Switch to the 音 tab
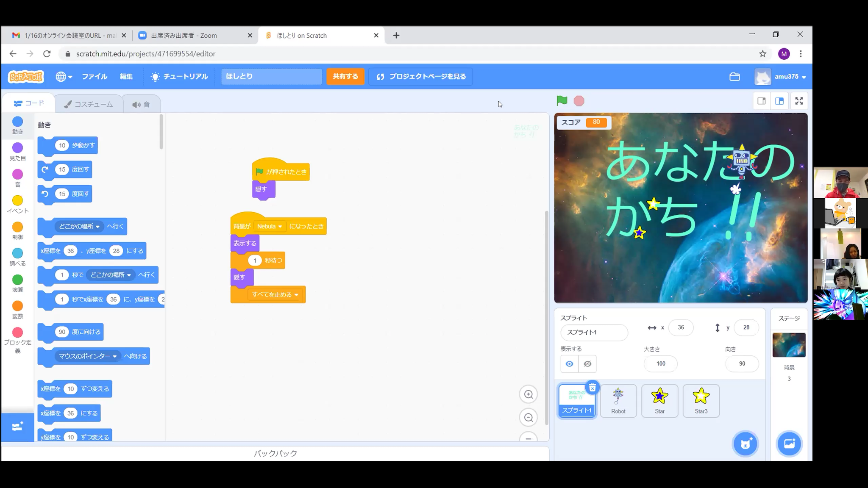The width and height of the screenshot is (868, 488). [142, 104]
